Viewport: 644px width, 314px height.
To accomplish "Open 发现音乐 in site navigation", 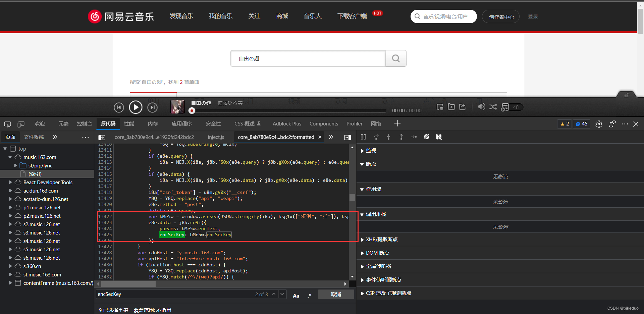I will [181, 16].
